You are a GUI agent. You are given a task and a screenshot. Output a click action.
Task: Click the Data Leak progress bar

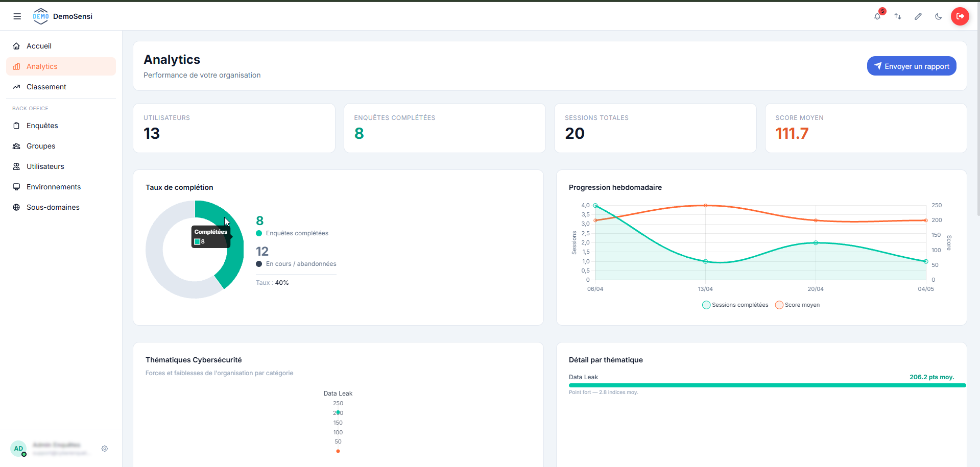coord(768,385)
